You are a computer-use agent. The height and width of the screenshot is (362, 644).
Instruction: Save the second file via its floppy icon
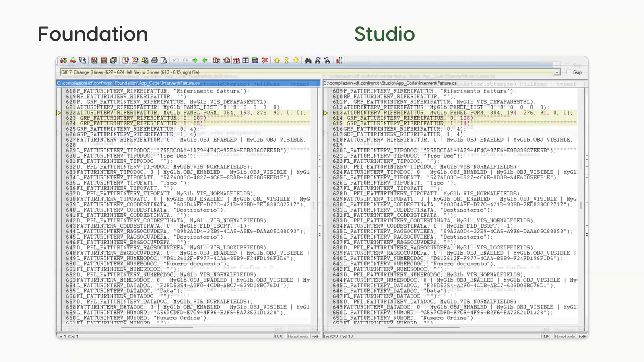[x=104, y=60]
